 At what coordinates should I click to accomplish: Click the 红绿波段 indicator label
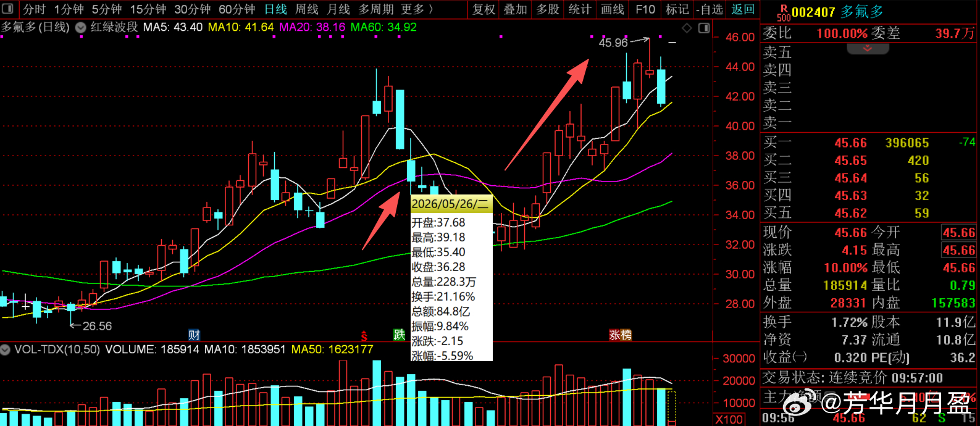(x=114, y=27)
